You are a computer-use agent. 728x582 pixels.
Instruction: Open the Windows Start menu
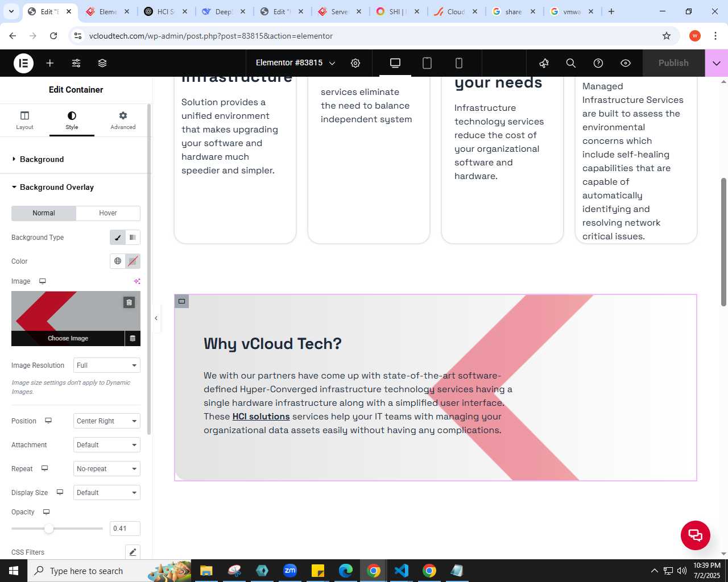pyautogui.click(x=14, y=571)
